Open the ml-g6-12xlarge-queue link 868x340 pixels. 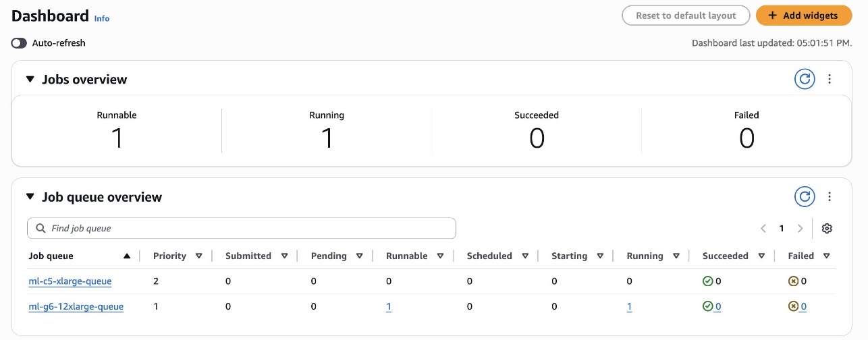[76, 307]
